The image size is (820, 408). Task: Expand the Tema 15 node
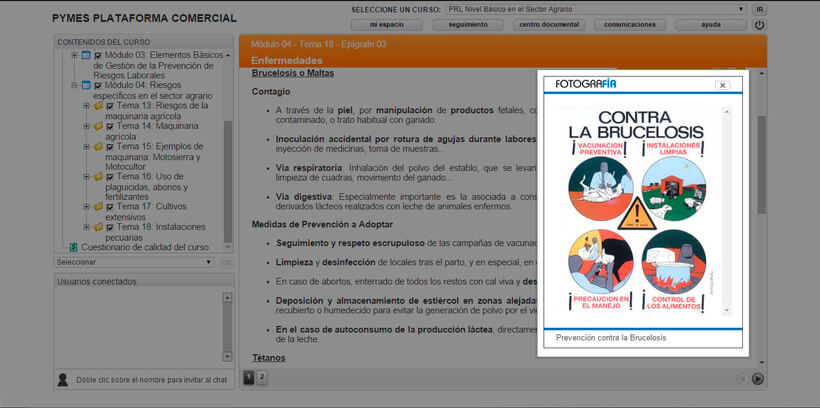(x=86, y=146)
